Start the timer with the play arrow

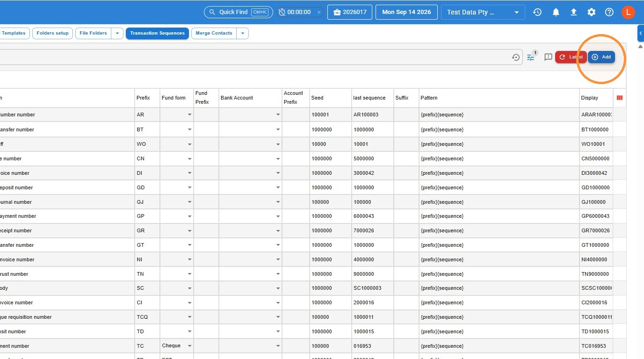click(x=319, y=12)
